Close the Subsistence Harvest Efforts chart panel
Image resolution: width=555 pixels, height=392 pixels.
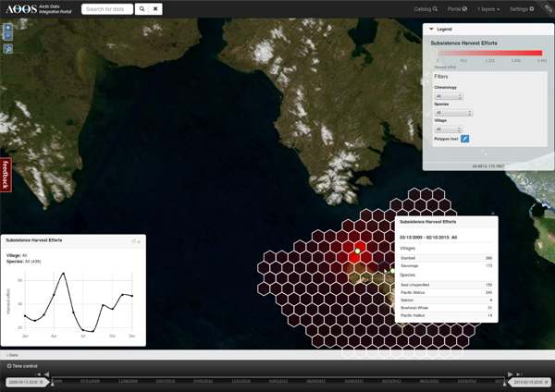tap(140, 241)
